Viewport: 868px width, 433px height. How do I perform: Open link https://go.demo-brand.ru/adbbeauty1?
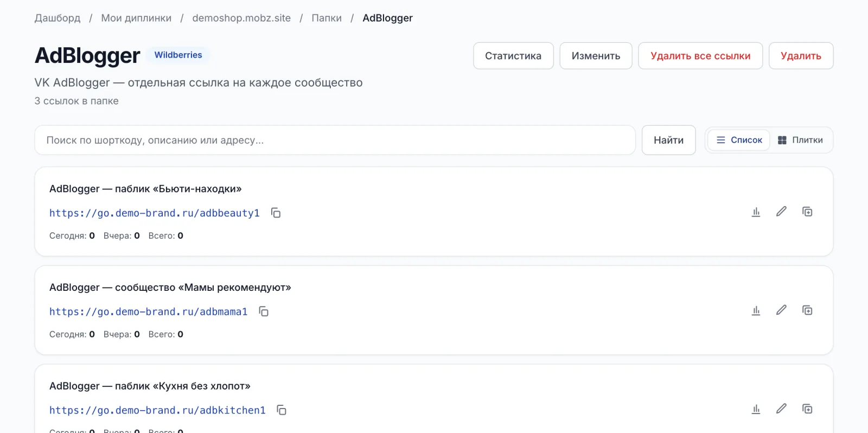point(155,213)
